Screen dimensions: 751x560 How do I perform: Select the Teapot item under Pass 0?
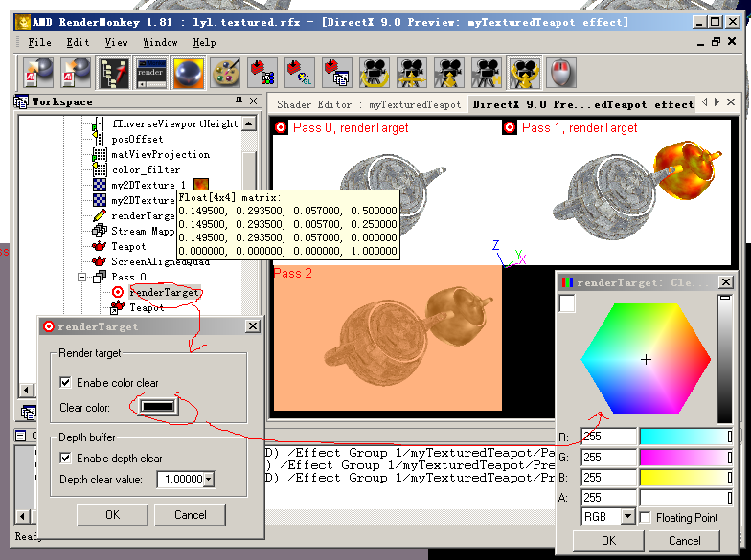tap(147, 307)
